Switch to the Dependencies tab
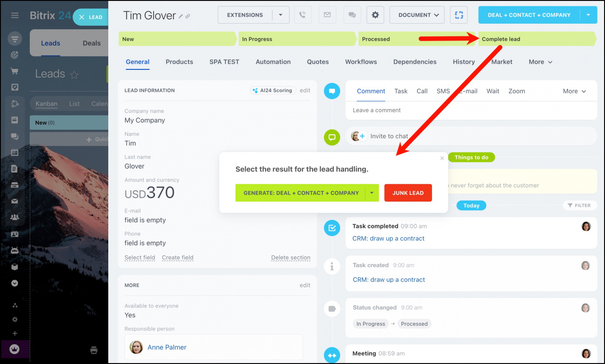Image resolution: width=605 pixels, height=364 pixels. [x=415, y=62]
